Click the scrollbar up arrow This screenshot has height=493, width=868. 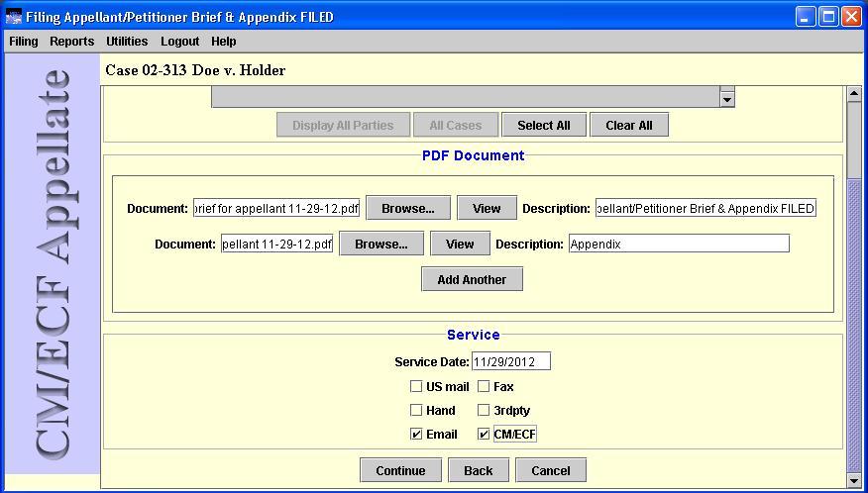click(854, 93)
